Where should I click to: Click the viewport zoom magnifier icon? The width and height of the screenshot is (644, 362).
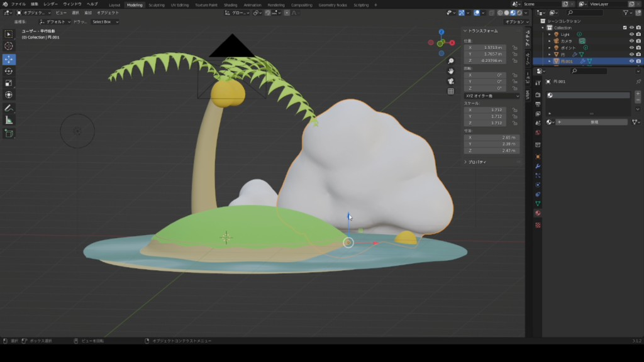(x=451, y=60)
